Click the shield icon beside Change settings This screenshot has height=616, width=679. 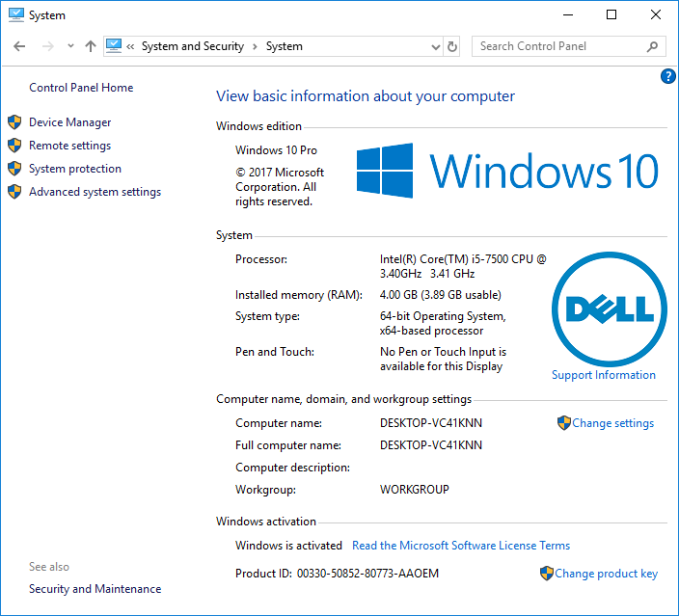tap(564, 423)
